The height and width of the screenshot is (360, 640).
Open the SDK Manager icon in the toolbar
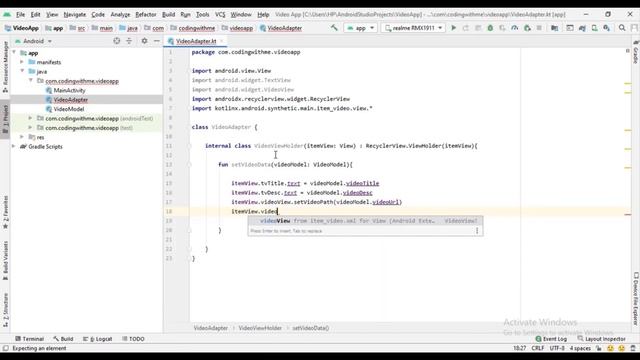point(607,28)
